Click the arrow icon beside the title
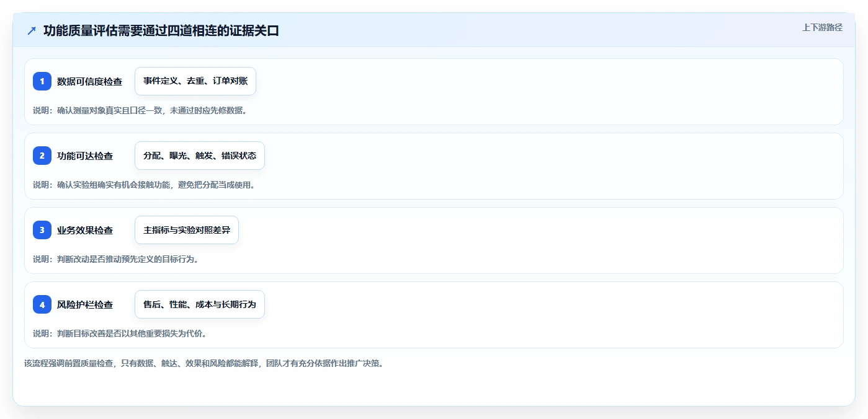Screen dimensions: 868x419 [32, 30]
